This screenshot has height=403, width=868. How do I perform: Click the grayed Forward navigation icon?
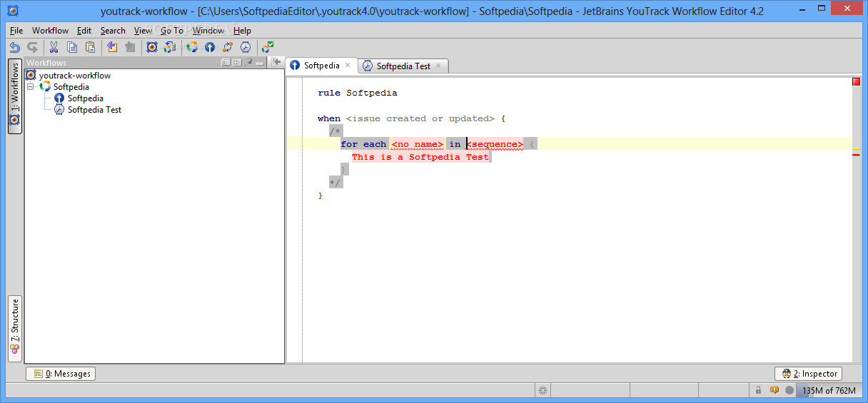point(130,47)
